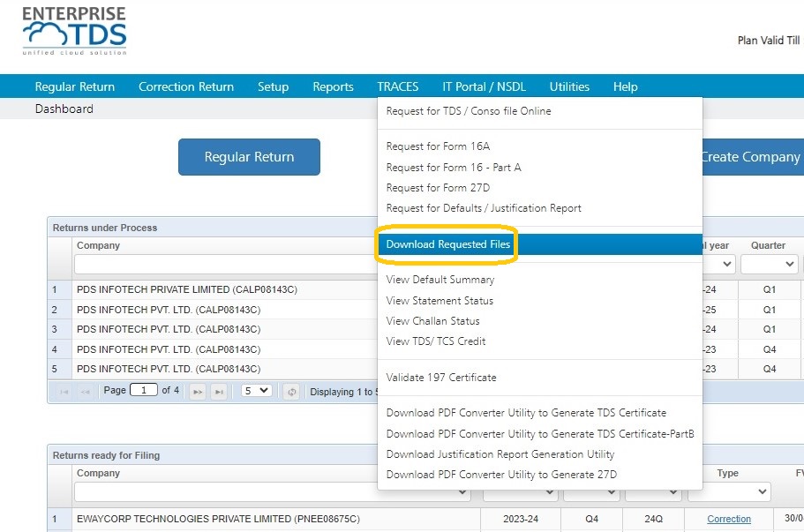
Task: Click the Enterprise TDS logo
Action: (74, 31)
